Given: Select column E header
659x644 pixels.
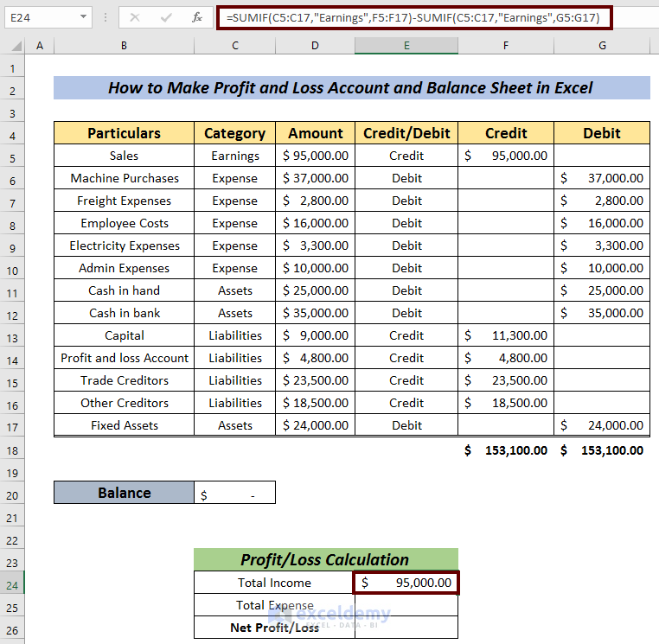Looking at the screenshot, I should point(406,46).
